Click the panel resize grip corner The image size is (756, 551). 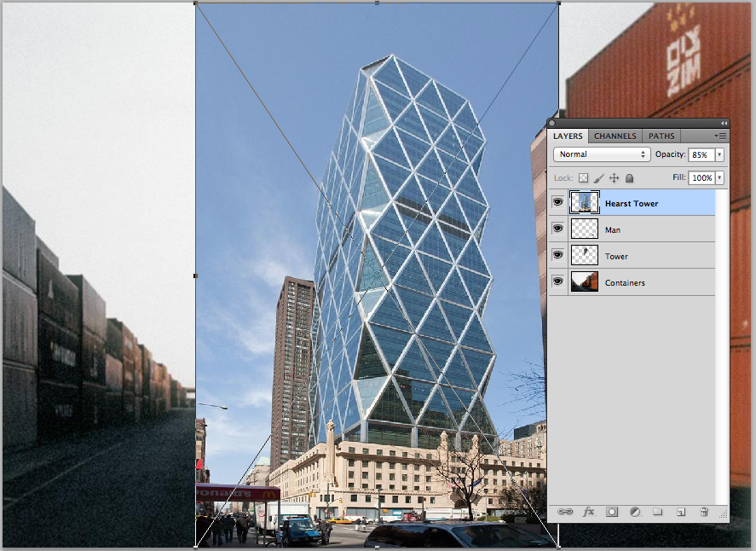point(724,515)
